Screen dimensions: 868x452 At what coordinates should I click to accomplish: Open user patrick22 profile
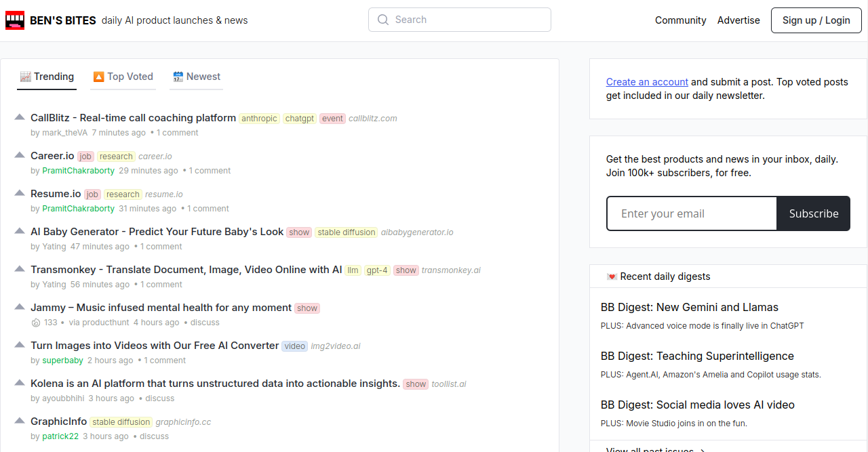60,436
